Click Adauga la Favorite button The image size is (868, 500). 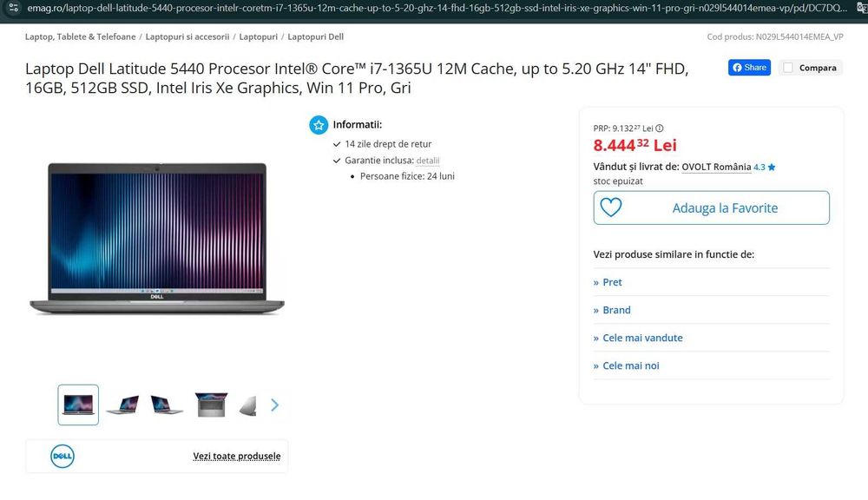tap(724, 207)
